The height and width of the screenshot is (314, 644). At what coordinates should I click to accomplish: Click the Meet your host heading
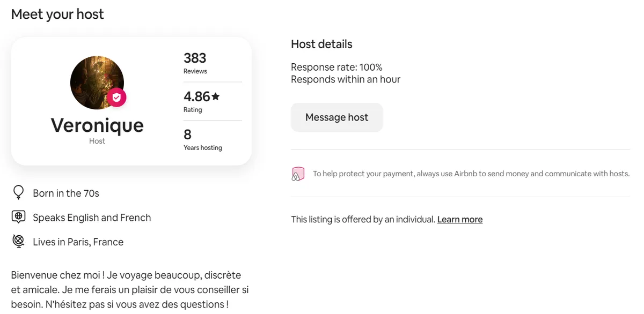[57, 14]
